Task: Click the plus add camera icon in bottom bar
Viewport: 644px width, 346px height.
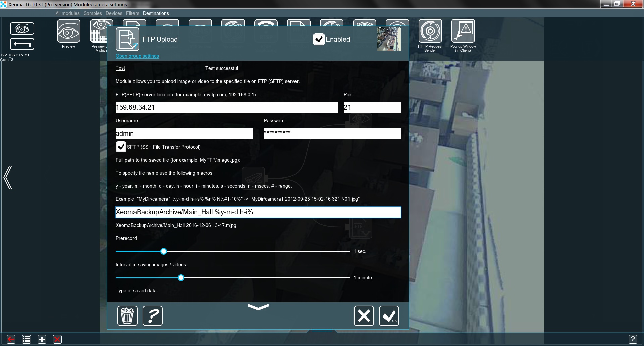Action: [x=42, y=339]
